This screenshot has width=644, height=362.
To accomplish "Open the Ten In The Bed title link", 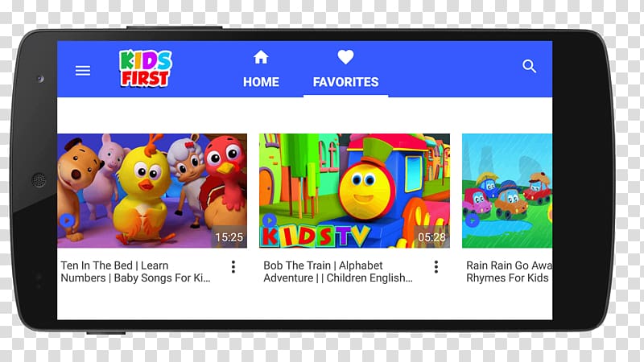I will coord(135,272).
